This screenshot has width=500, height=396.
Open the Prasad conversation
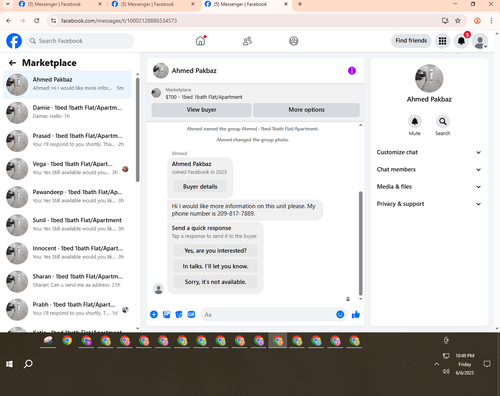(x=68, y=140)
